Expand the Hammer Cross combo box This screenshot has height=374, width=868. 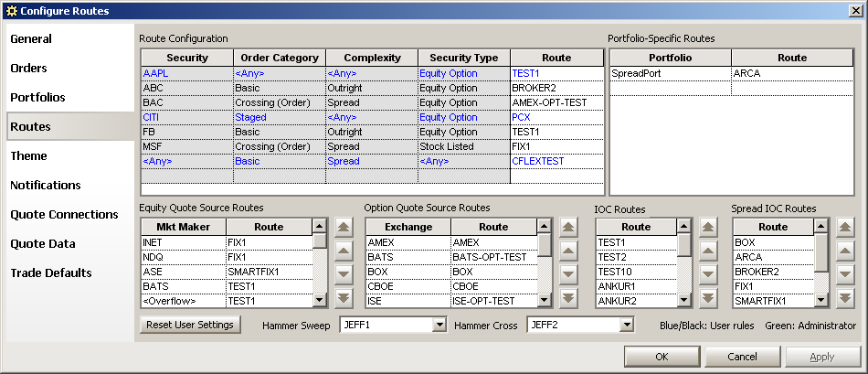click(626, 326)
